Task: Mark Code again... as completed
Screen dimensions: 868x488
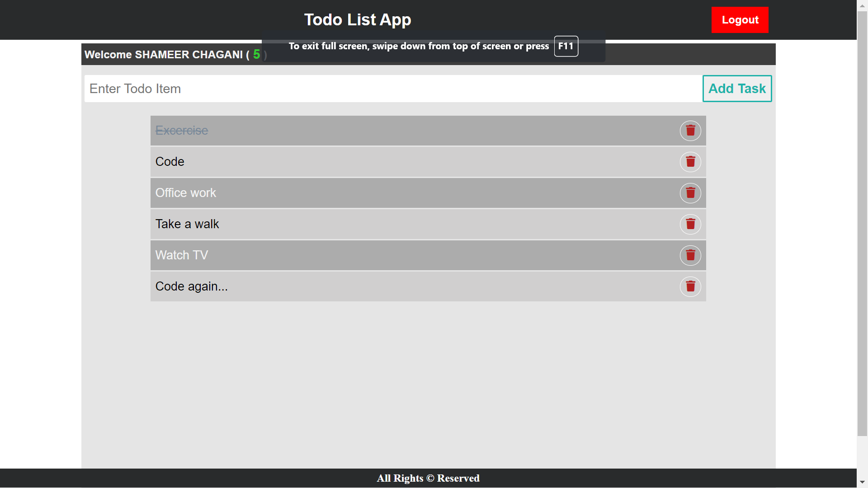Action: point(192,286)
